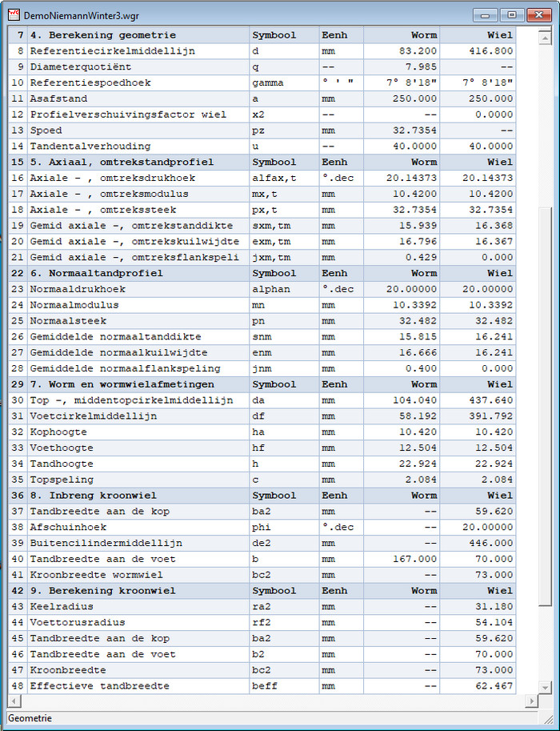
Task: Click the Wiel value 416.800
Action: pos(490,50)
